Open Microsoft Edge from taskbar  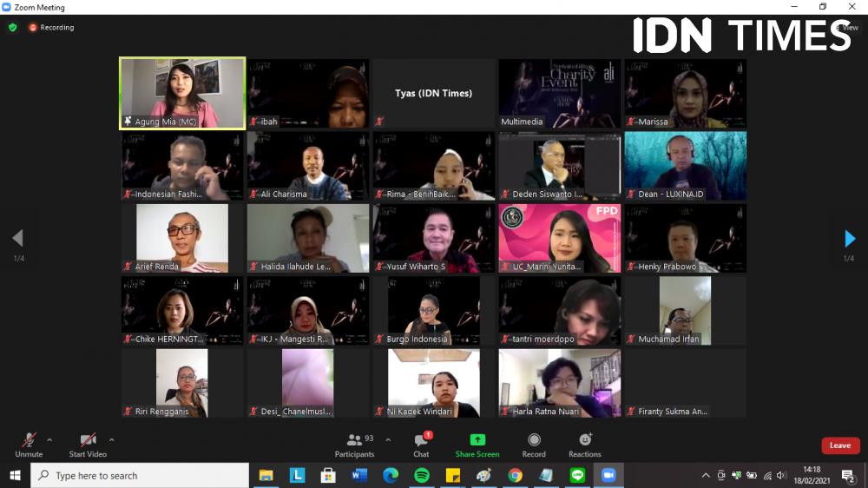coord(391,475)
